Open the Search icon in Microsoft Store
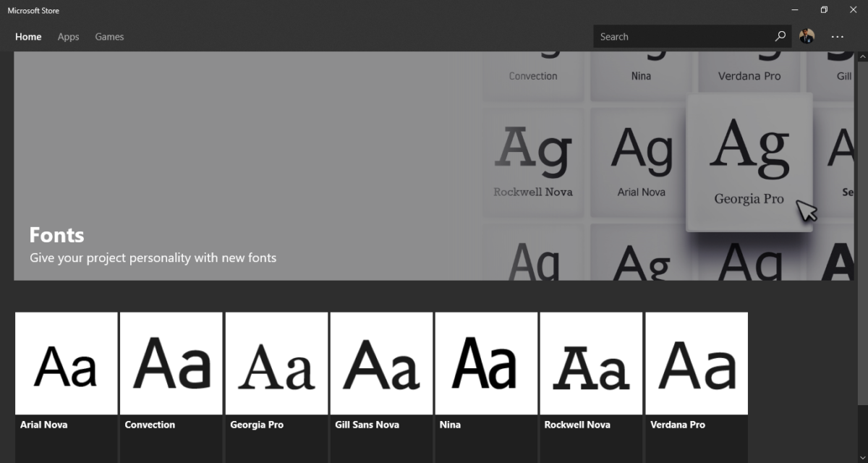Screen dimensions: 868x463 pos(780,35)
